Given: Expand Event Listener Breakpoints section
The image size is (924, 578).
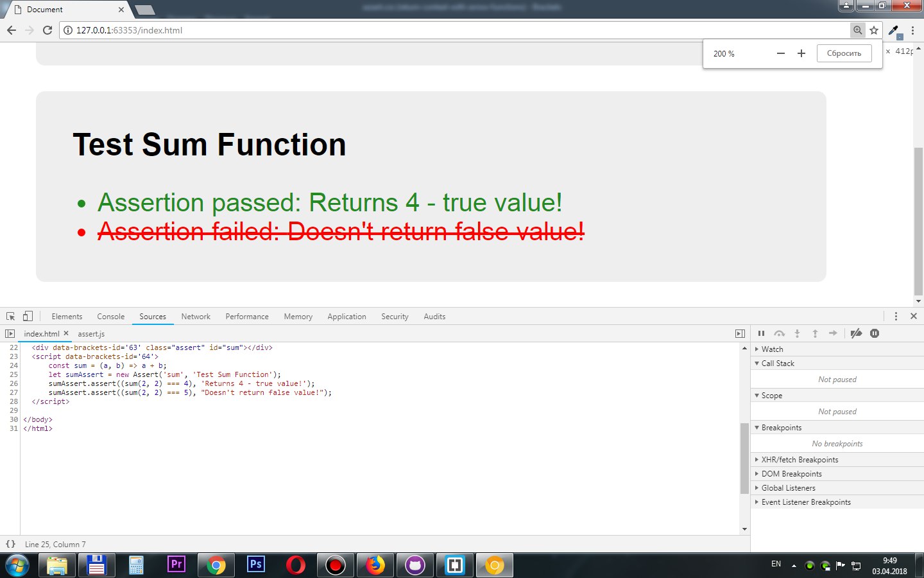Looking at the screenshot, I should [837, 502].
